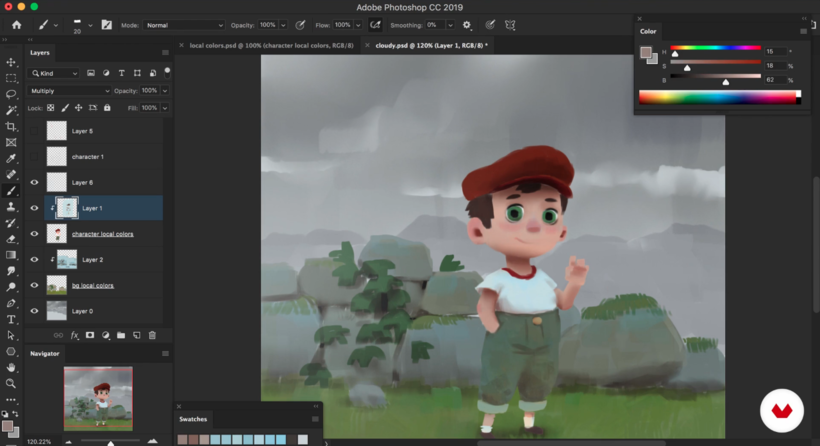Viewport: 820px width, 446px height.
Task: Open the Multiply blend mode dropdown
Action: point(69,90)
